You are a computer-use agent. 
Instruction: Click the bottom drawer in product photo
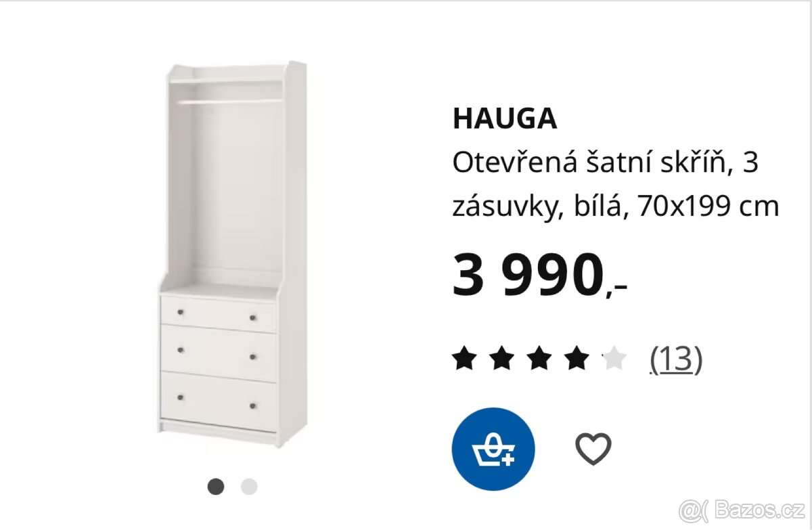pyautogui.click(x=219, y=401)
